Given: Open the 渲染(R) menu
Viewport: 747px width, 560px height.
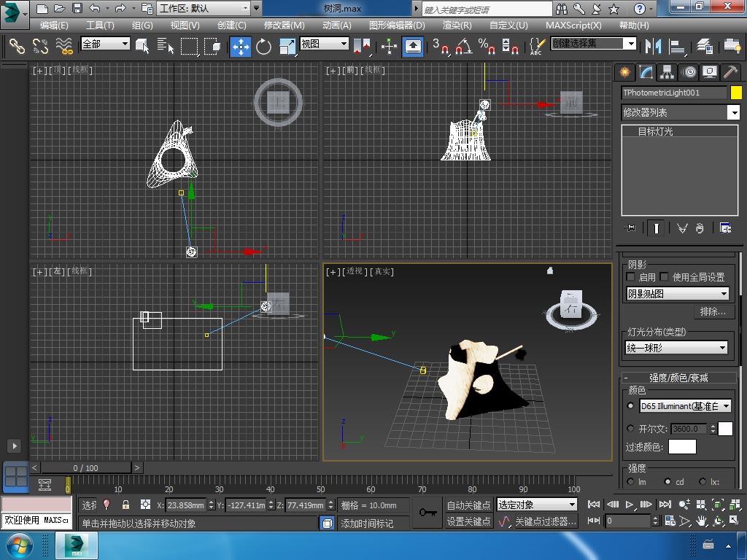Looking at the screenshot, I should 457,25.
